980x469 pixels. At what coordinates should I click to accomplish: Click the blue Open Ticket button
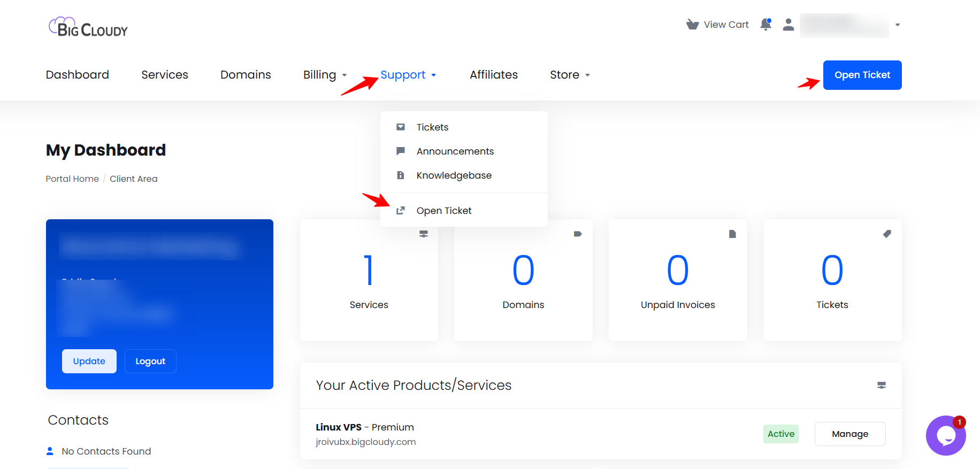pyautogui.click(x=862, y=75)
